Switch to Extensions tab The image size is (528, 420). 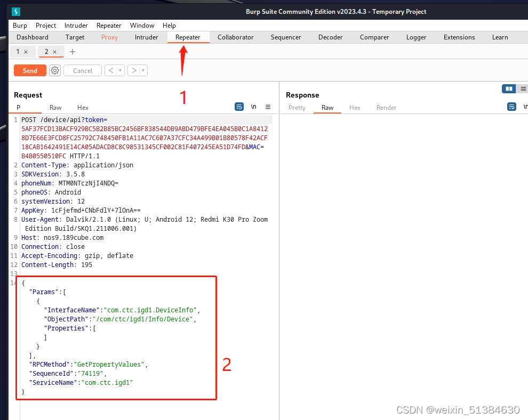(x=459, y=37)
